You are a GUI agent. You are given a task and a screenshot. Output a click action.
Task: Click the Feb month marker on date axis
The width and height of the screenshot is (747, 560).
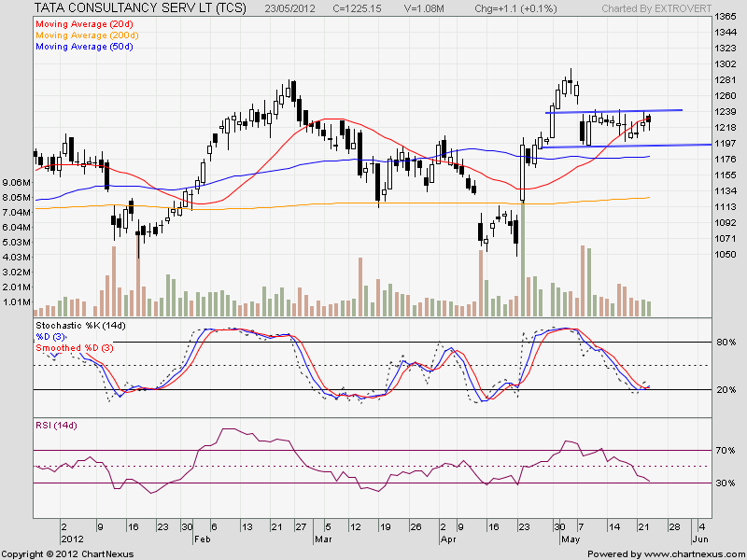[x=201, y=539]
